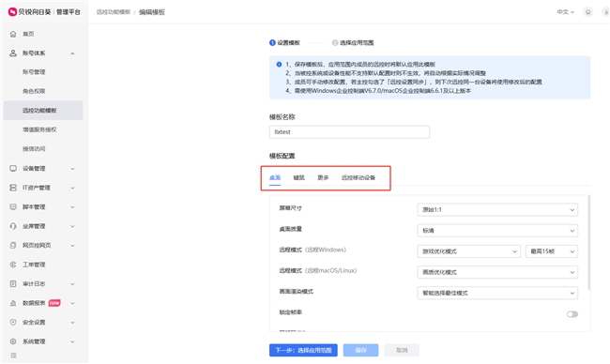610x364 pixels.
Task: Expand the 脚本管理 chevron
Action: (72, 207)
